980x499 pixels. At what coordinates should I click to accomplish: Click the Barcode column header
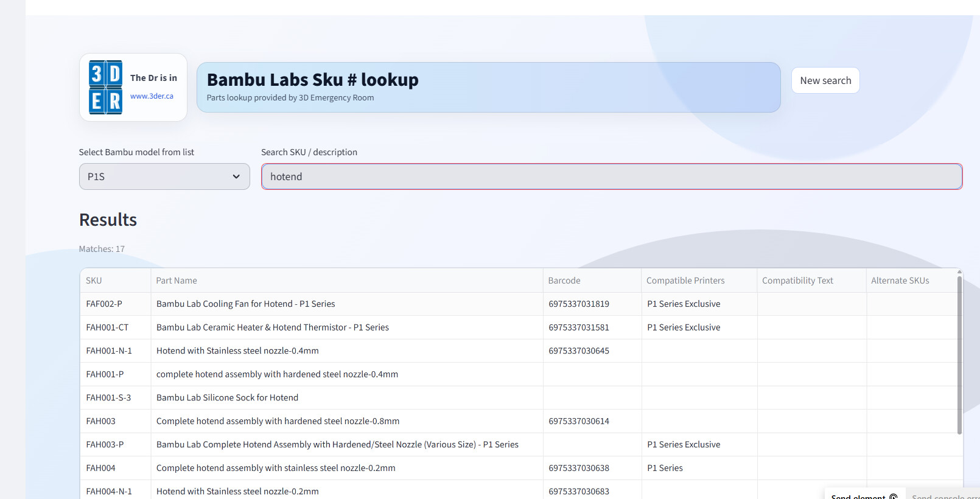564,281
